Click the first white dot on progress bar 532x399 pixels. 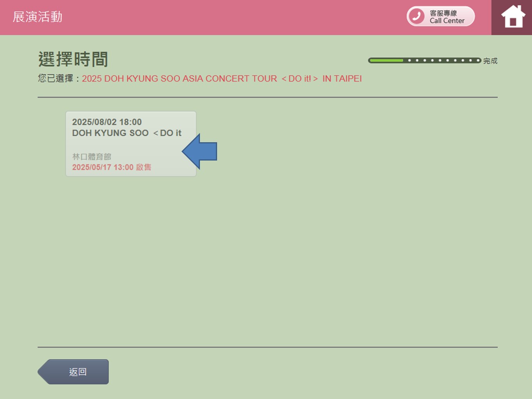(x=409, y=60)
